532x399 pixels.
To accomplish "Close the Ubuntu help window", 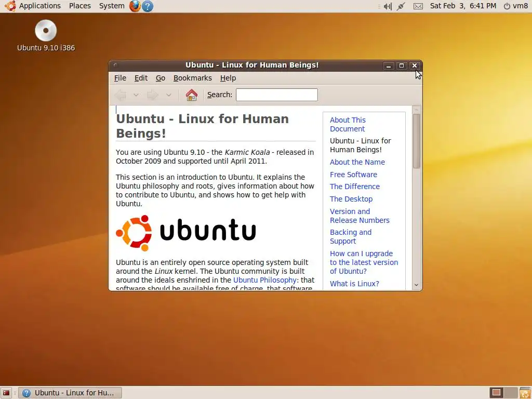I will click(x=414, y=65).
